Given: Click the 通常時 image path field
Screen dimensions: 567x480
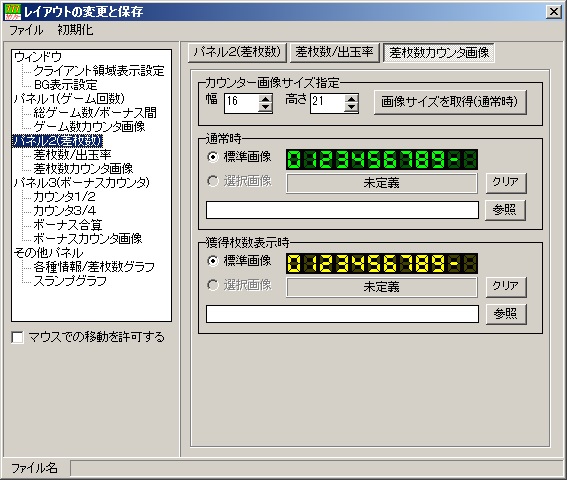Looking at the screenshot, I should click(x=342, y=210).
